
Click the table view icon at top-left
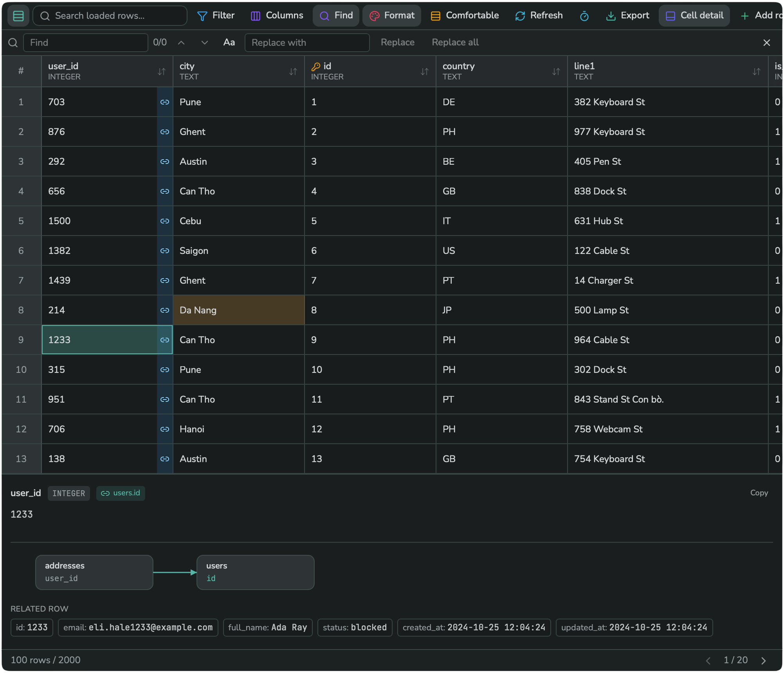(18, 16)
